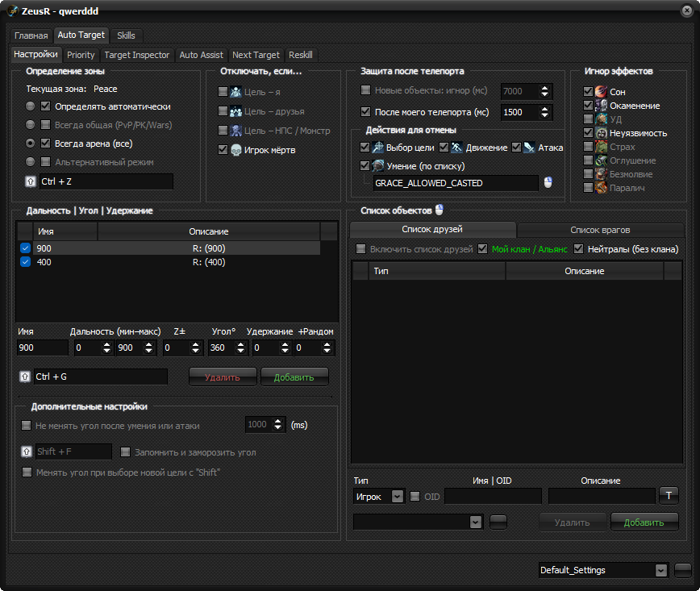Click the hotkey icon beside Ctrl + G
The height and width of the screenshot is (591, 700).
[25, 377]
